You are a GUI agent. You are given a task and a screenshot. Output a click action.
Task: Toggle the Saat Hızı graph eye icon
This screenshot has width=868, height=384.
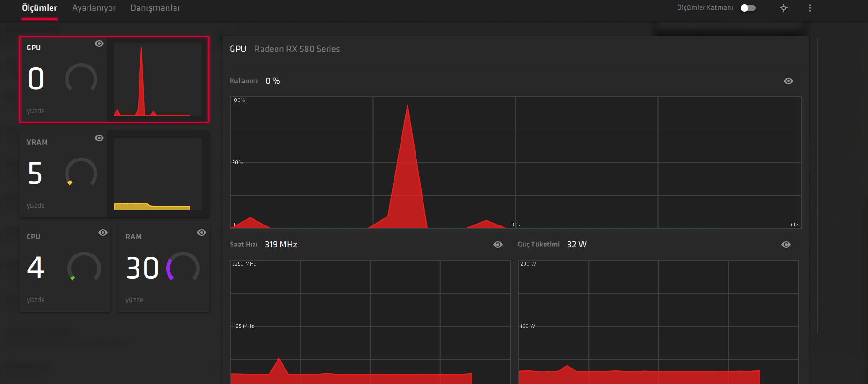tap(498, 245)
